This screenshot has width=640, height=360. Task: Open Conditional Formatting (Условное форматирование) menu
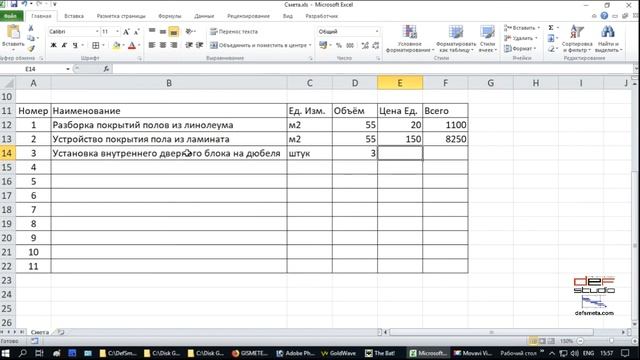[409, 38]
